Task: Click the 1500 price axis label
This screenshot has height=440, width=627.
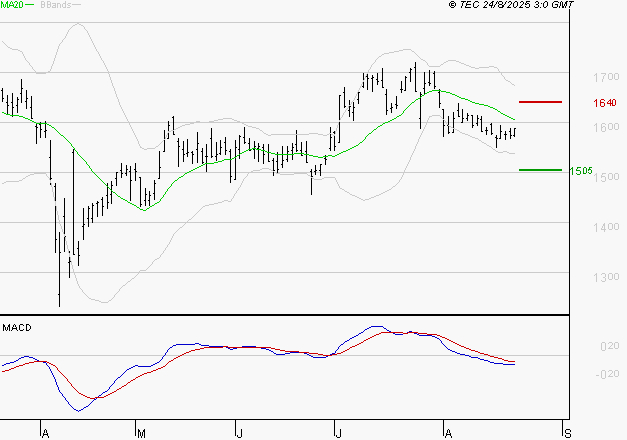Action: (x=606, y=176)
